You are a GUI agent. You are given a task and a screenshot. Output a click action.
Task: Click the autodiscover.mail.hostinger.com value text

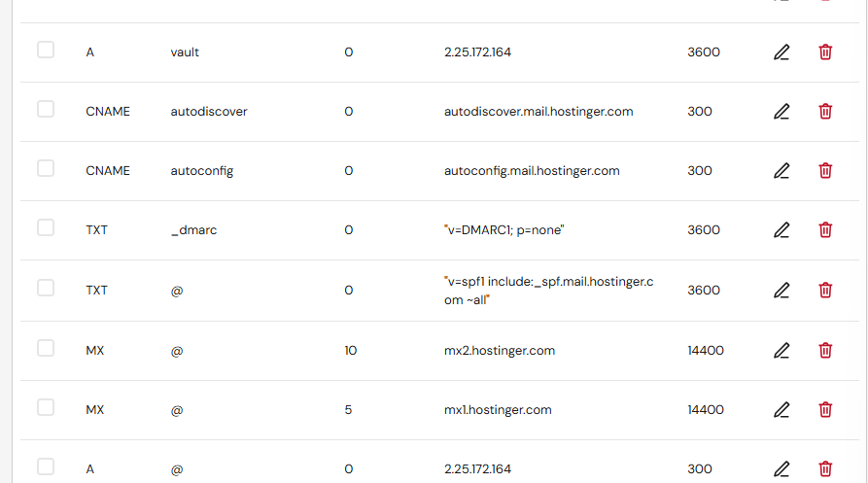pos(538,111)
